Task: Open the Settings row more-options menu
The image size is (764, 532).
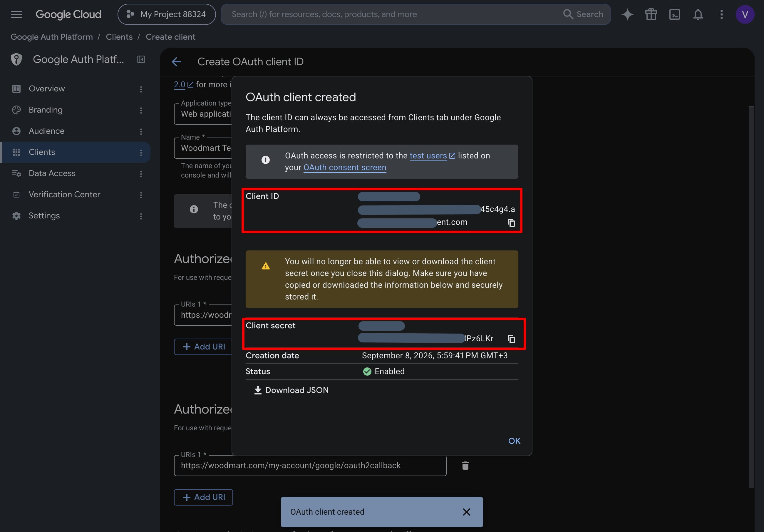Action: click(141, 216)
